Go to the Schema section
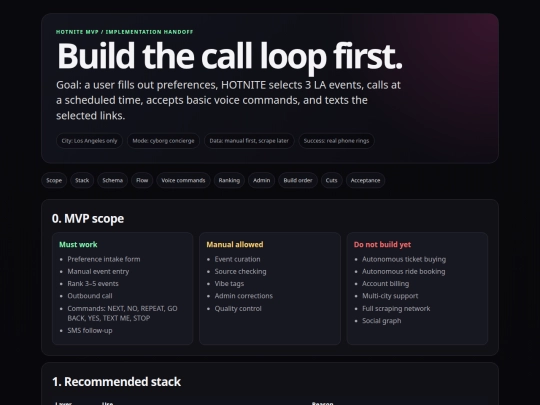 [113, 180]
